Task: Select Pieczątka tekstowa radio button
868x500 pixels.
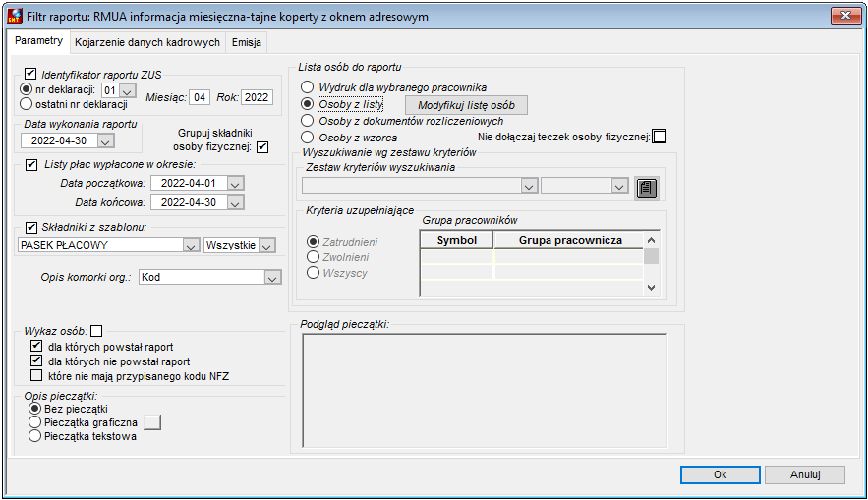Action: [x=34, y=436]
